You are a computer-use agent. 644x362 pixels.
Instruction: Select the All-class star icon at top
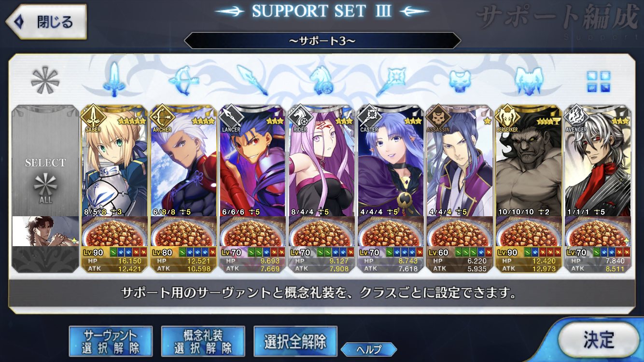[x=45, y=80]
